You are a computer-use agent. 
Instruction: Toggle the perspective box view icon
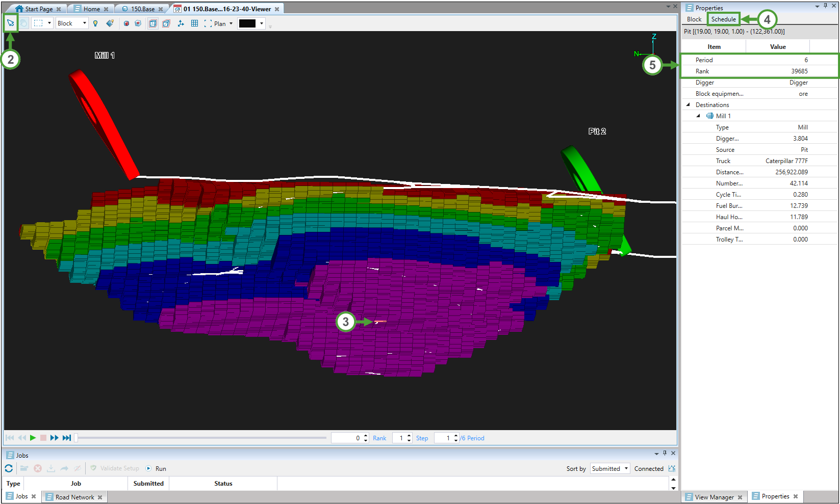(x=166, y=23)
